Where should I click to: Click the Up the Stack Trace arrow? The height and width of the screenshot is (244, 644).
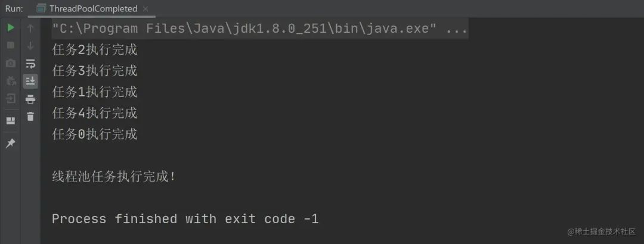(x=30, y=28)
